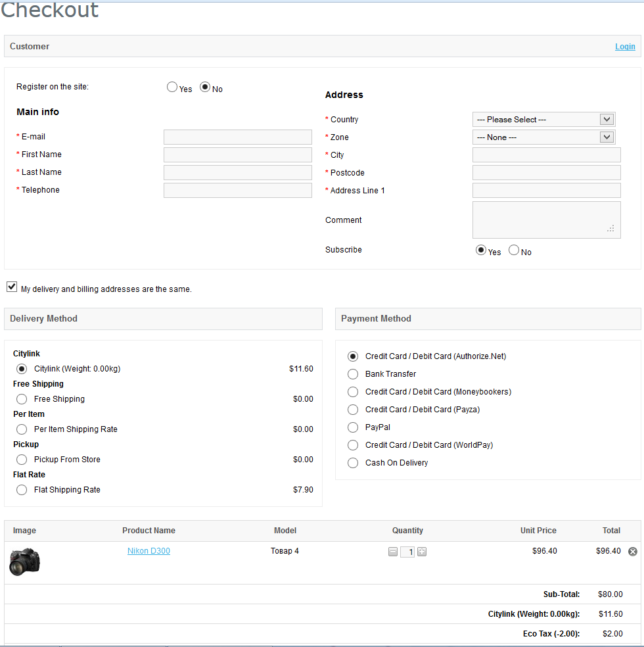Select Flat Shipping Rate delivery option
Image resolution: width=644 pixels, height=647 pixels.
click(x=22, y=490)
